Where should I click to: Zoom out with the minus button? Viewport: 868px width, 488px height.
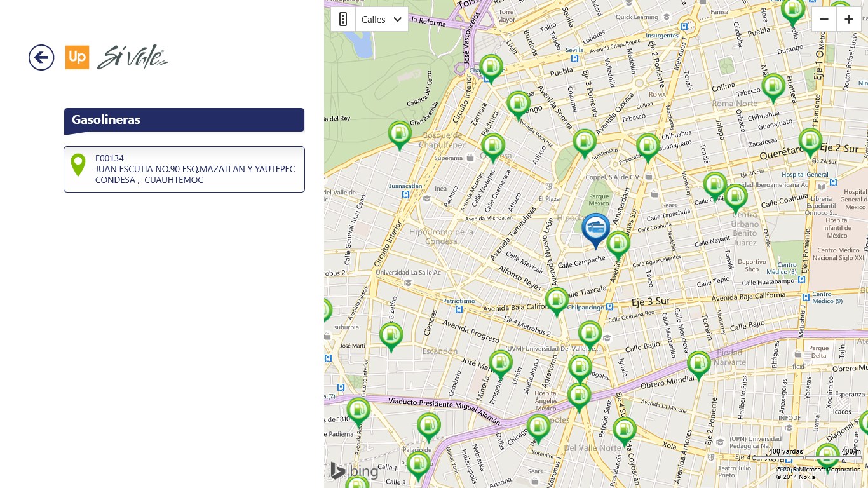(824, 19)
